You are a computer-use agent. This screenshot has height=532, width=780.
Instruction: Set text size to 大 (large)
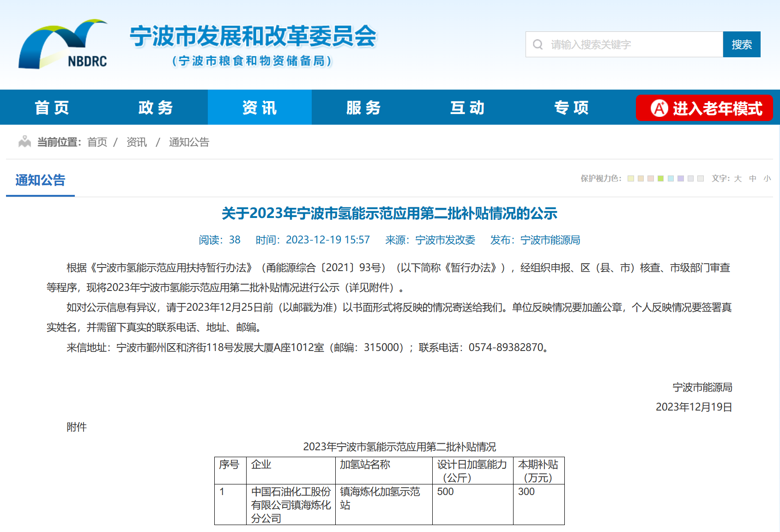coord(738,179)
